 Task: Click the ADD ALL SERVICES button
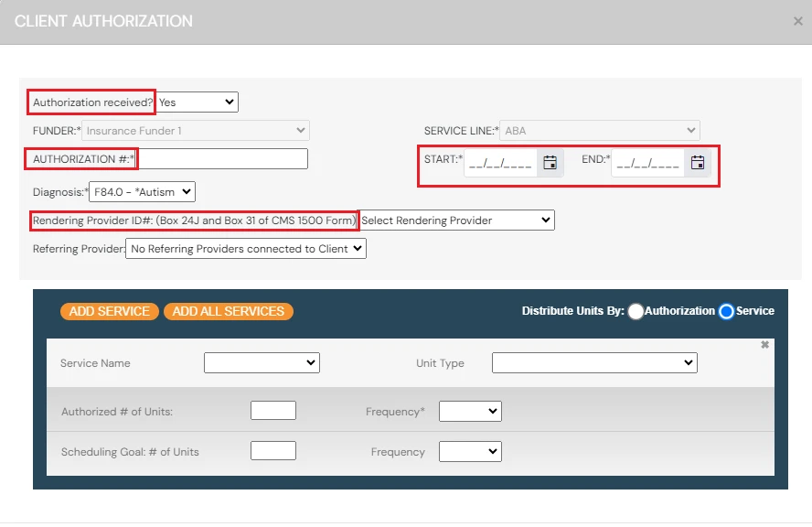tap(228, 311)
